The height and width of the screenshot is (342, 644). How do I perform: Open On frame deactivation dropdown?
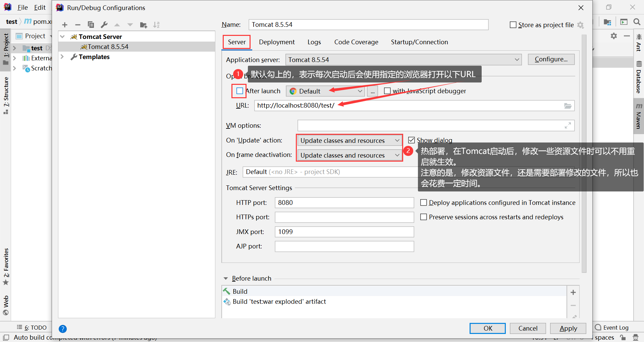click(350, 155)
